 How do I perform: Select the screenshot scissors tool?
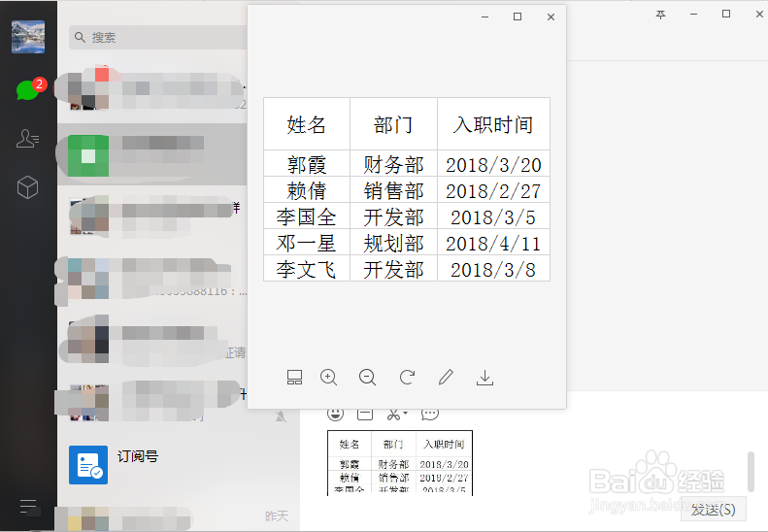pos(394,415)
